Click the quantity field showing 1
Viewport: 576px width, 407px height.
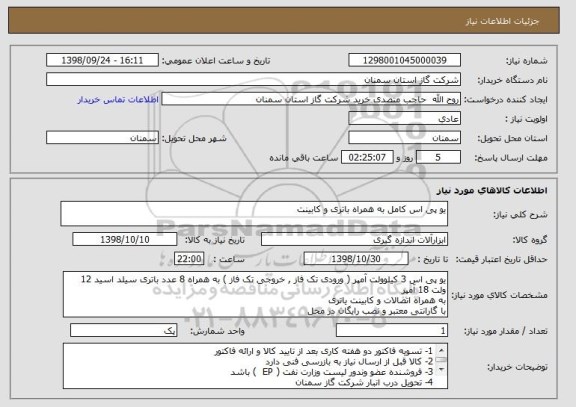392,331
